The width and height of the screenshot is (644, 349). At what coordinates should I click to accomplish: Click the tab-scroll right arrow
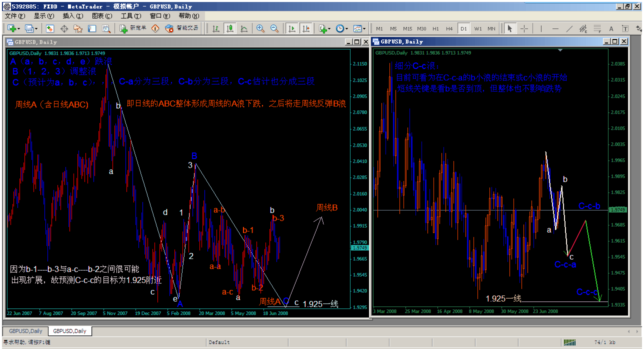637,331
